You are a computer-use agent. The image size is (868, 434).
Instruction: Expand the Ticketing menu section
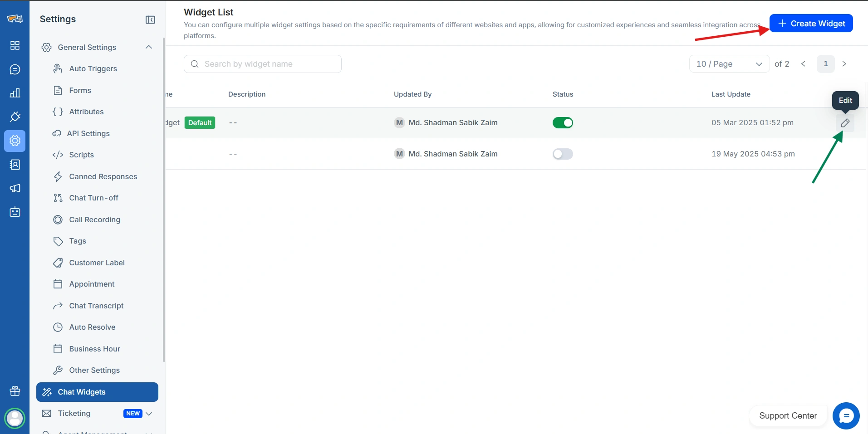click(x=148, y=414)
